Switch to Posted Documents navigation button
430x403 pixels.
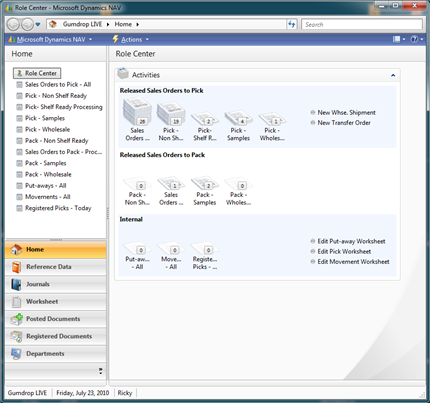pyautogui.click(x=56, y=319)
